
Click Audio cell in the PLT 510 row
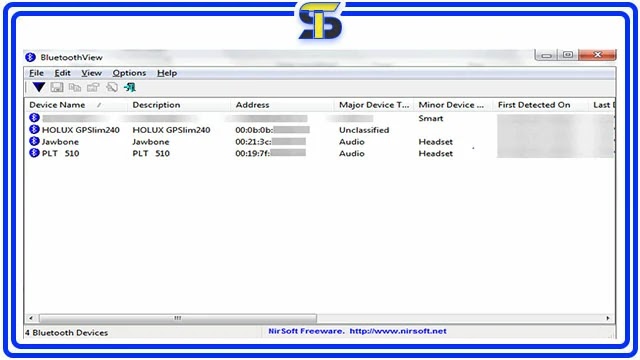352,153
